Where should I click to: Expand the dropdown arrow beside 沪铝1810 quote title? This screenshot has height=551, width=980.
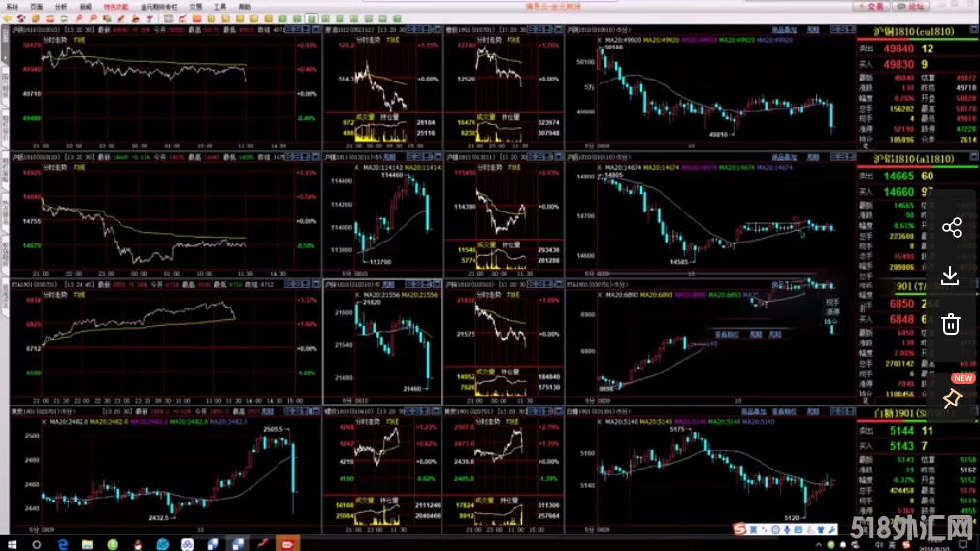[974, 157]
